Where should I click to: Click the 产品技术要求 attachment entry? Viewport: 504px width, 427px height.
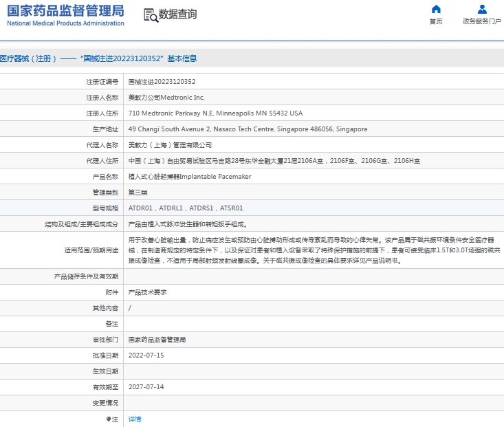pos(147,292)
